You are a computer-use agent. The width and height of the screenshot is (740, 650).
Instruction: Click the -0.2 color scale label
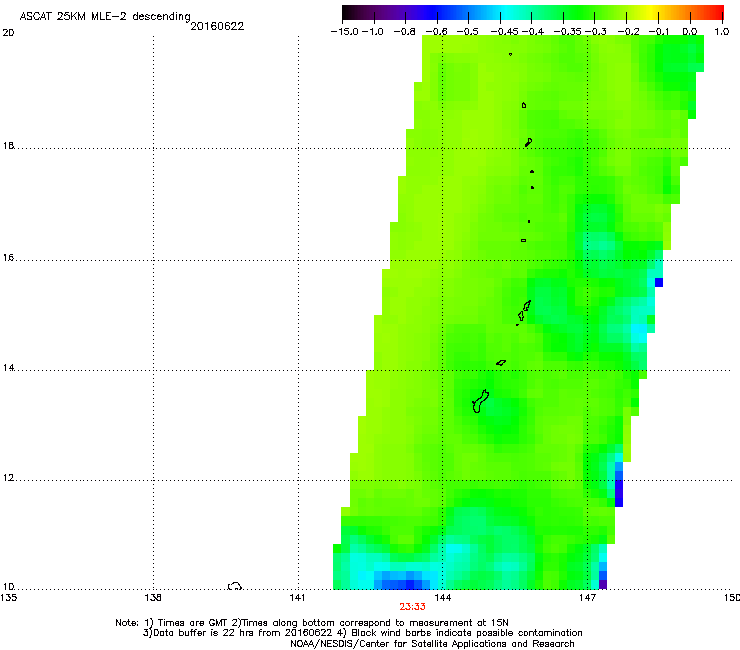(629, 32)
